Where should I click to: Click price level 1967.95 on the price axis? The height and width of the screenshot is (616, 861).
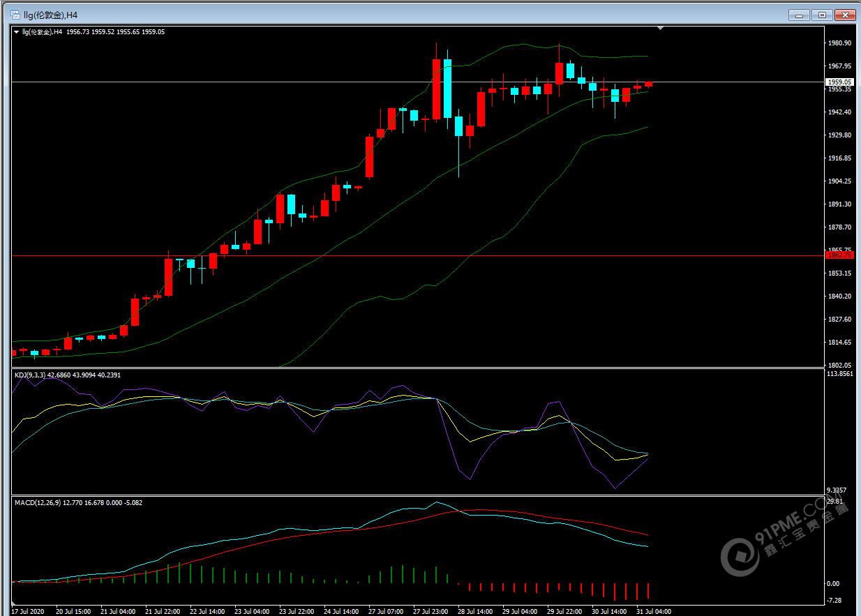tap(839, 66)
